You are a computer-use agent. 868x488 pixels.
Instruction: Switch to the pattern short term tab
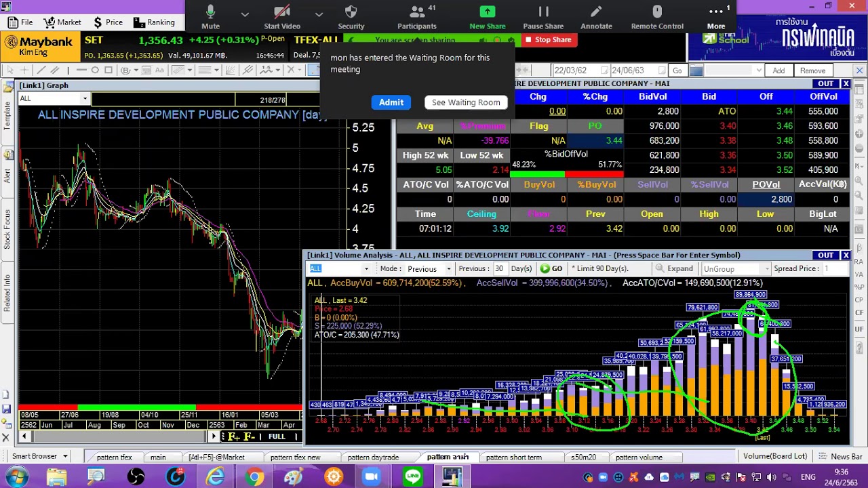click(x=514, y=457)
